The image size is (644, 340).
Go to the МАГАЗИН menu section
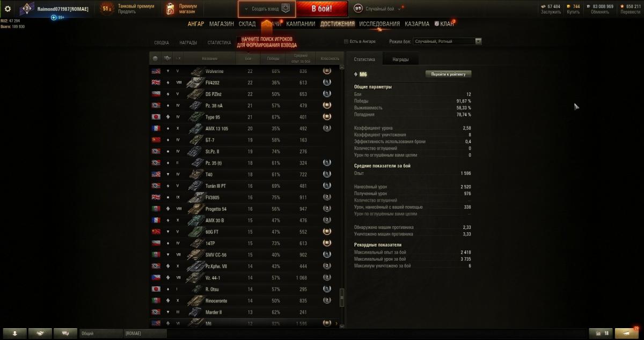pos(221,24)
